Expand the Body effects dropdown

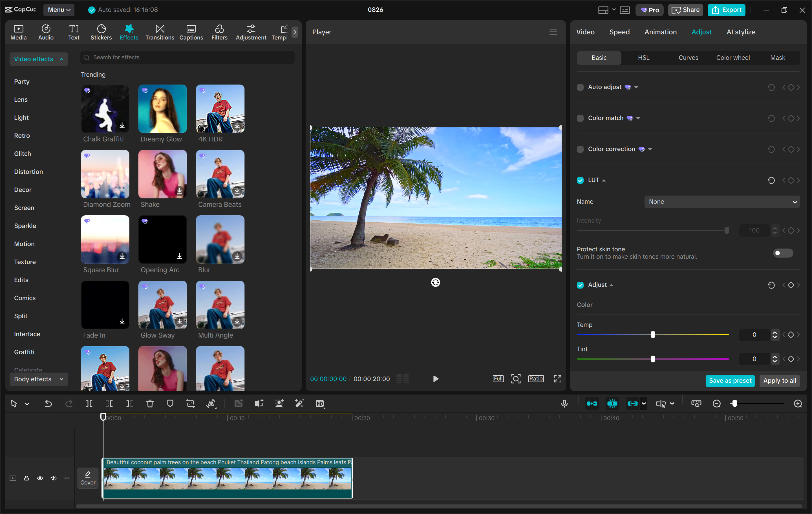click(x=38, y=379)
